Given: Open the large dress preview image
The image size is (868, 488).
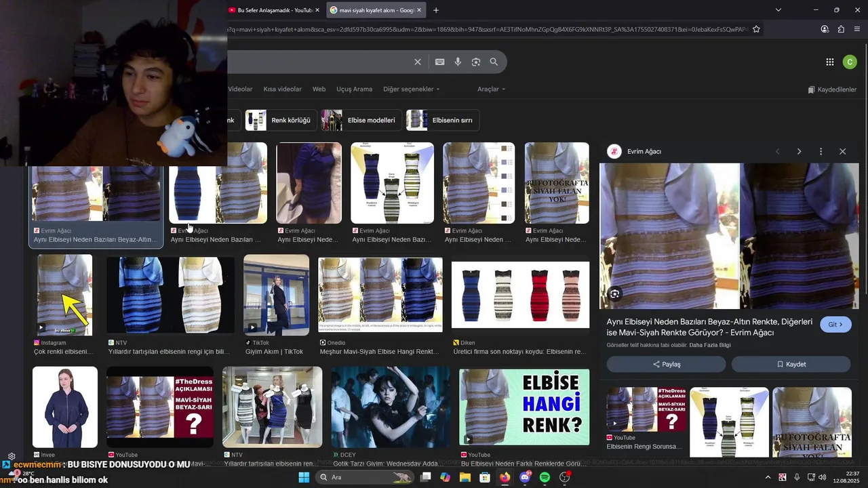Looking at the screenshot, I should click(729, 236).
